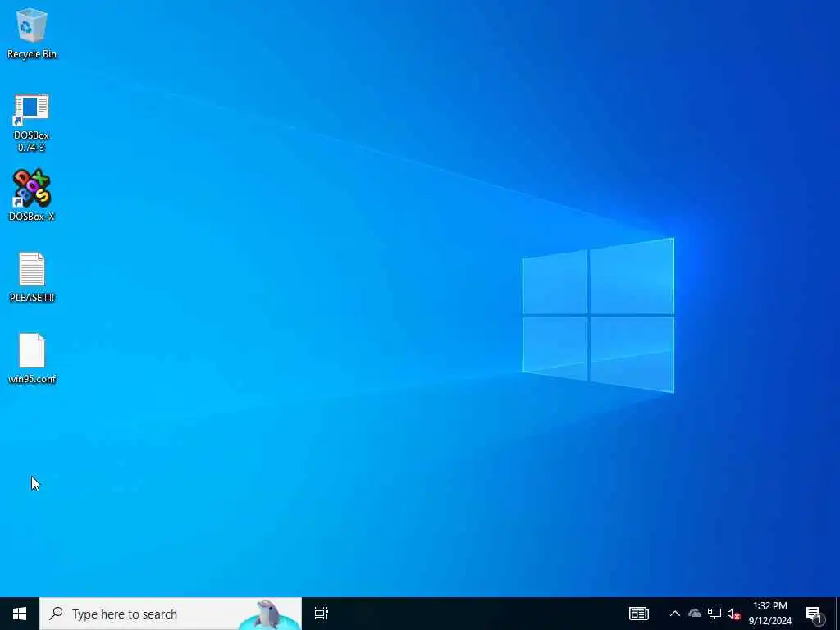
Task: Select the win95.conf file icon
Action: point(32,358)
